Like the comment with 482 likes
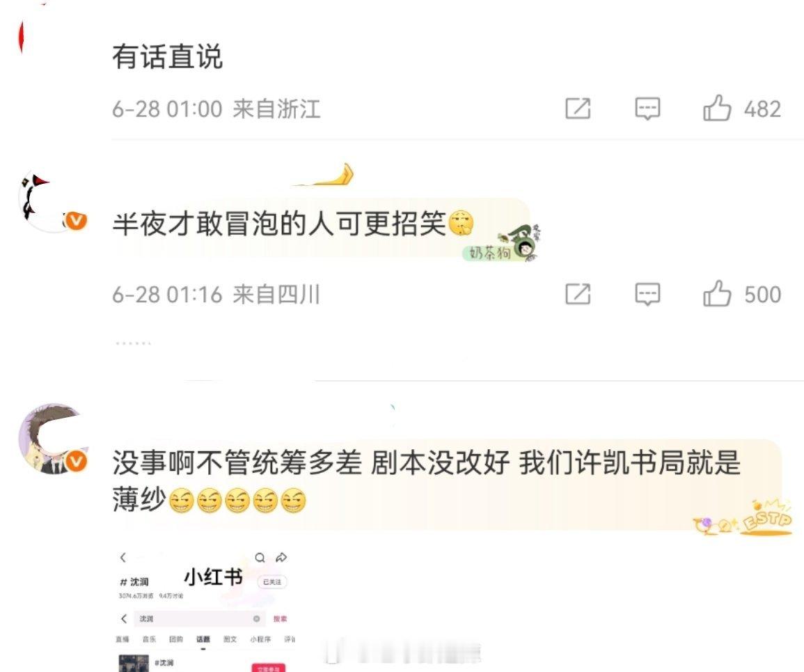Viewport: 804px width, 672px height. (716, 108)
